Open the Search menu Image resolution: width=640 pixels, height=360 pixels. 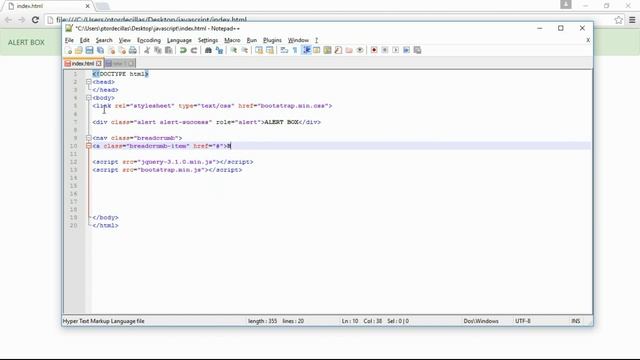pyautogui.click(x=104, y=40)
